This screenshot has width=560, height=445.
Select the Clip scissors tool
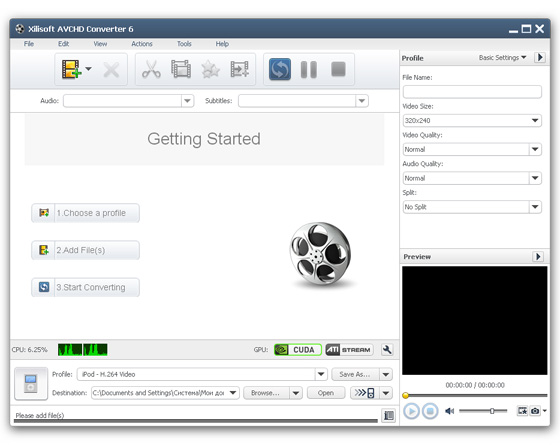151,69
